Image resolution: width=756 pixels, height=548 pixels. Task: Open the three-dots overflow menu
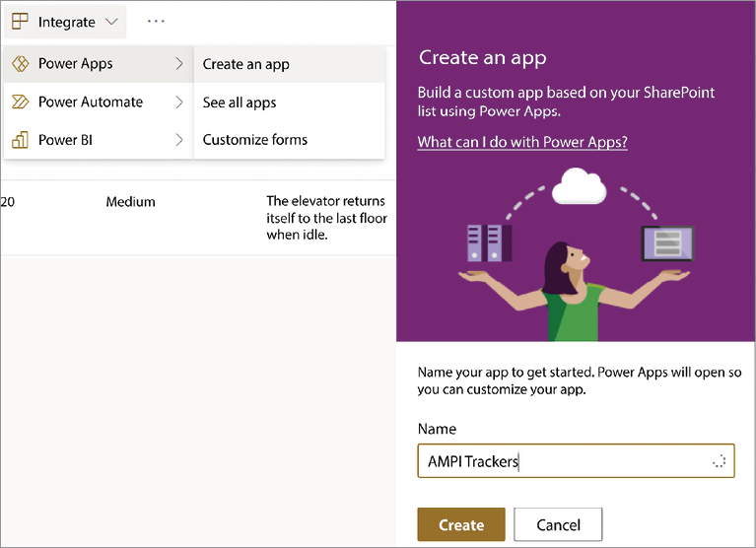coord(156,22)
